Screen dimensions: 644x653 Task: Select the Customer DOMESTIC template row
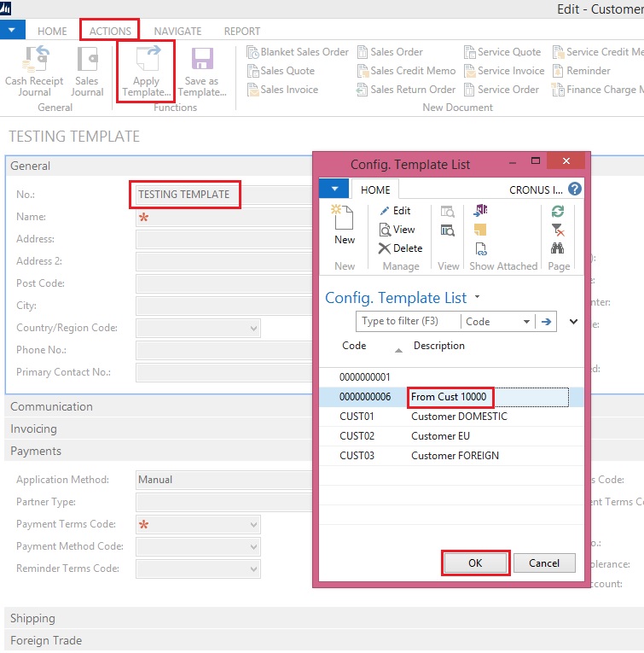459,417
